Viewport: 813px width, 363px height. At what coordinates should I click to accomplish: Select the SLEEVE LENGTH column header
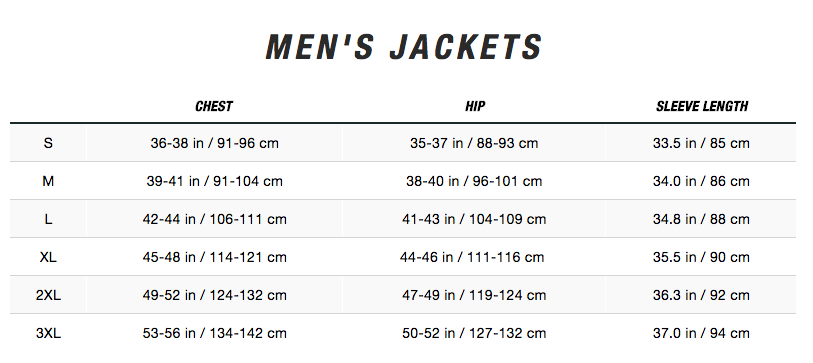(x=702, y=106)
